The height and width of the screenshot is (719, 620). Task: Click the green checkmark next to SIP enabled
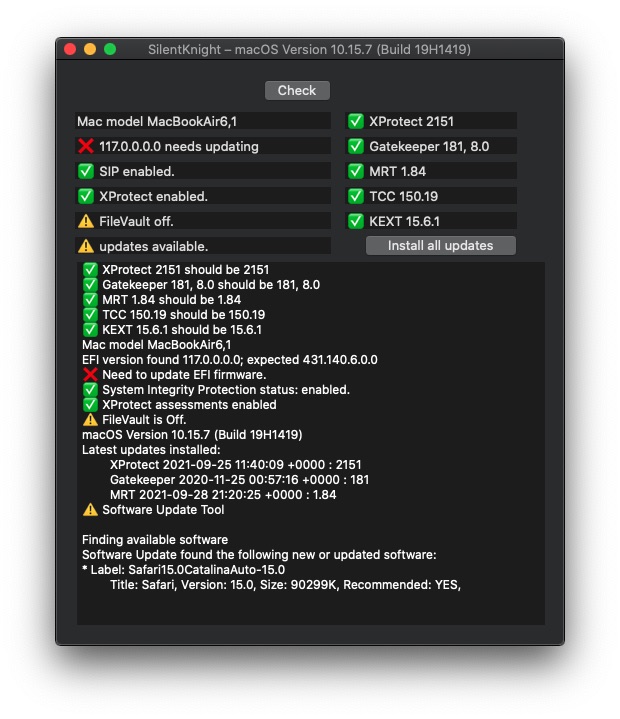(86, 172)
